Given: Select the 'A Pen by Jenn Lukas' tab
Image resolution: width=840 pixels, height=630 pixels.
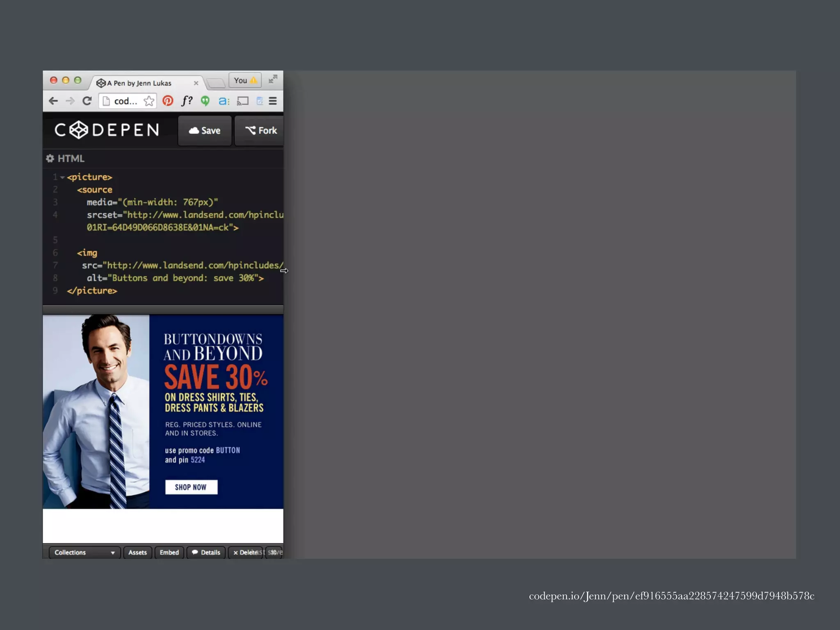Looking at the screenshot, I should [146, 83].
